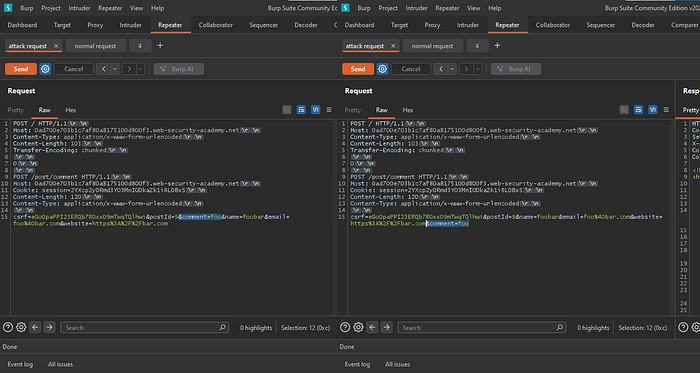Switch request view to Pretty, right window
700x373 pixels.
(x=353, y=110)
